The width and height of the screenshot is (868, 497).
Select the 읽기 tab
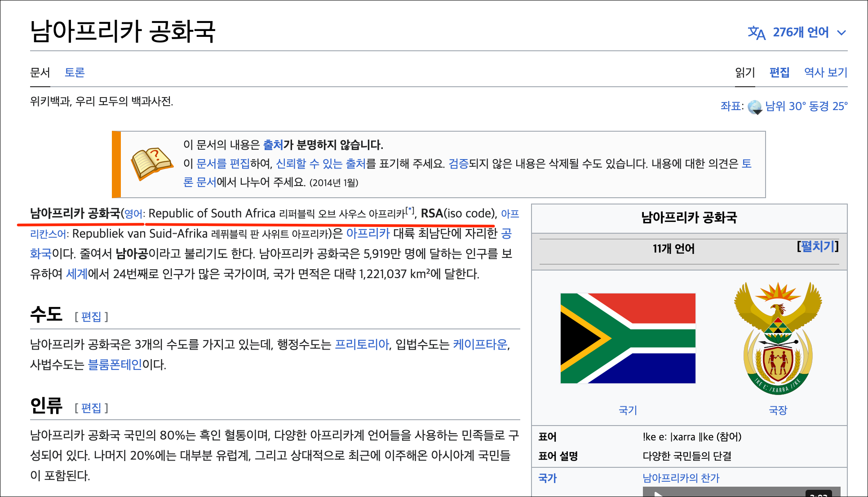click(x=745, y=72)
